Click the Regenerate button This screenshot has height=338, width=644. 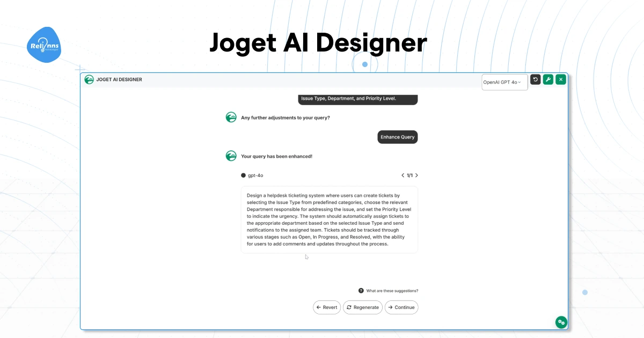363,307
